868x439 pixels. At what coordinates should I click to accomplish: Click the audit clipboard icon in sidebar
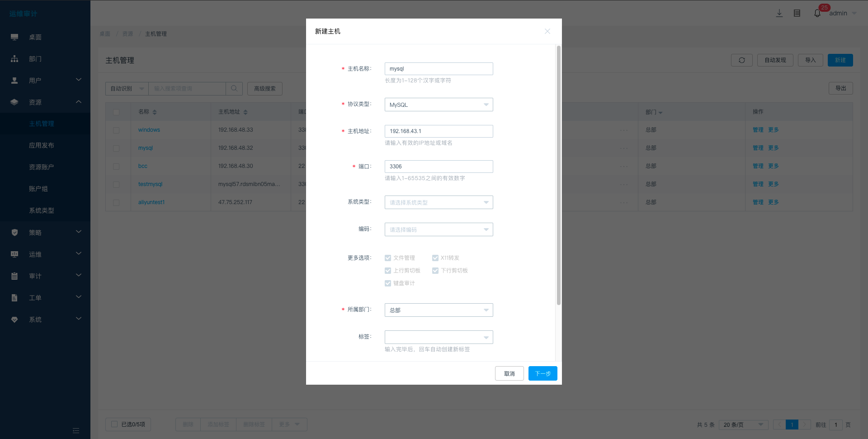point(14,276)
